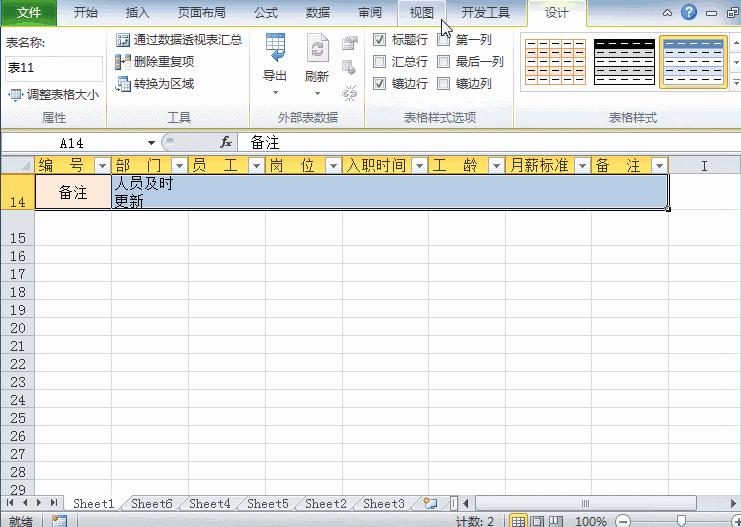Expand the Name Box dropdown arrow
Screen dimensions: 741x527
pos(152,143)
